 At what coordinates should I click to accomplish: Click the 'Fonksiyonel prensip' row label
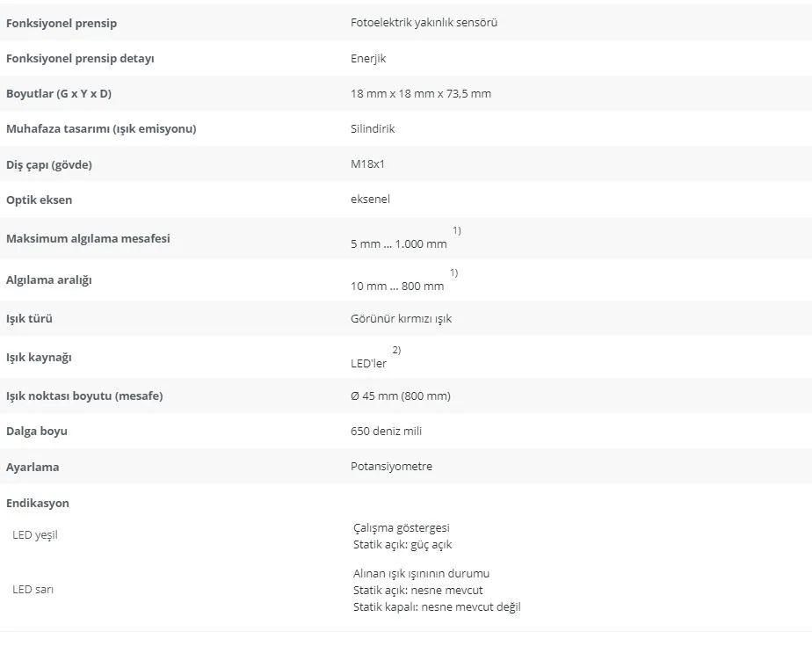click(x=62, y=24)
